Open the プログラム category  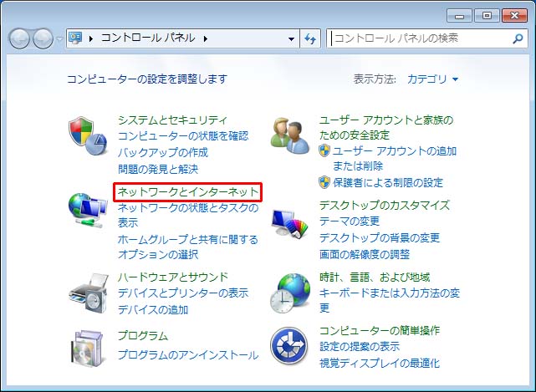coord(143,336)
